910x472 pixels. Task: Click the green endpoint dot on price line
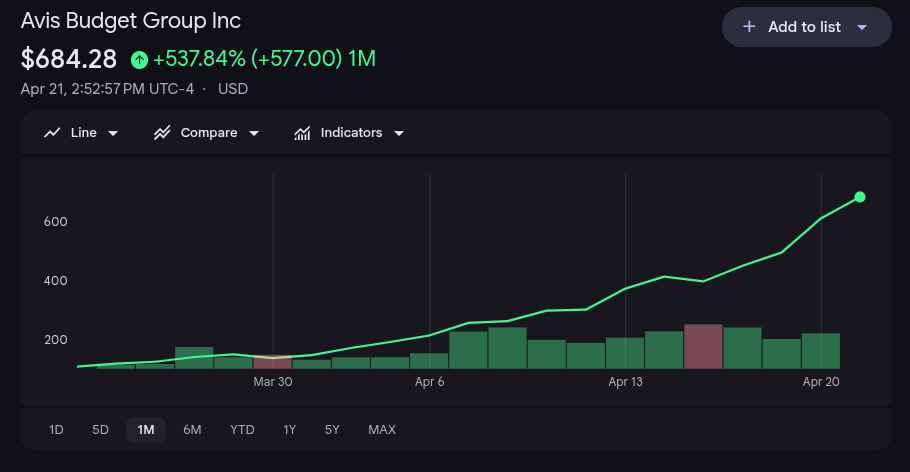click(860, 197)
